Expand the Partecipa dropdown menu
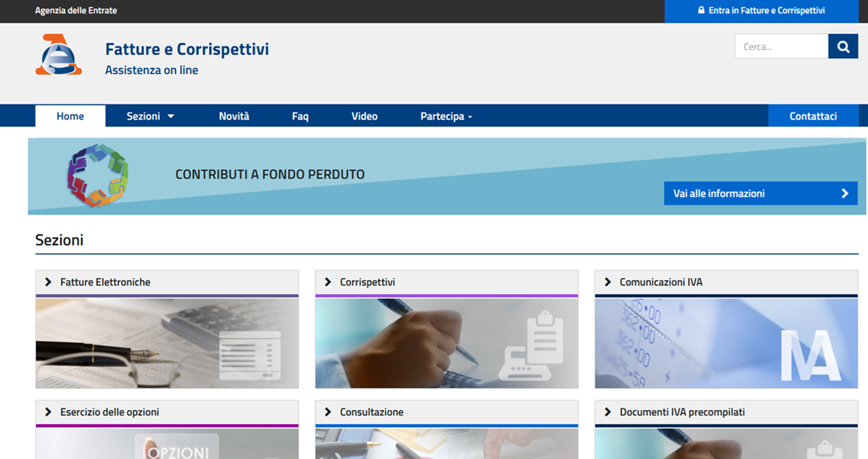The width and height of the screenshot is (868, 459). 446,116
